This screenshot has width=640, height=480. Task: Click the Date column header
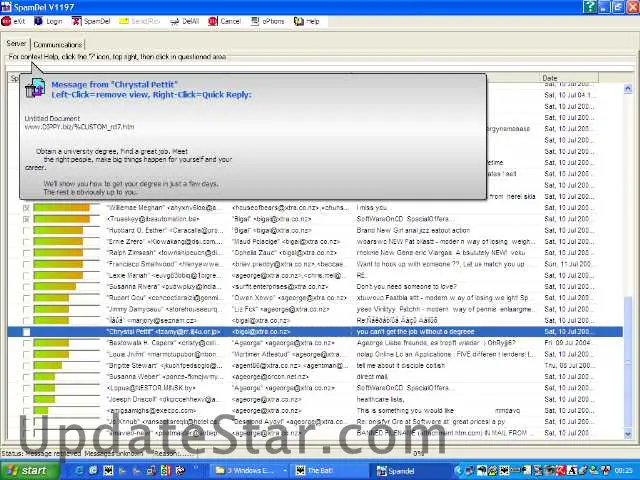(569, 78)
